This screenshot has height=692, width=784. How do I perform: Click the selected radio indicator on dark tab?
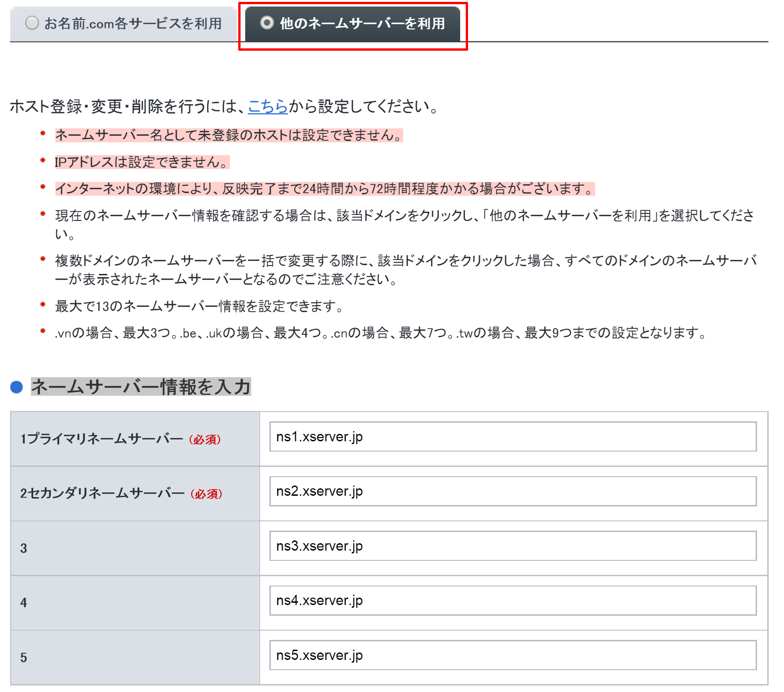[x=266, y=22]
